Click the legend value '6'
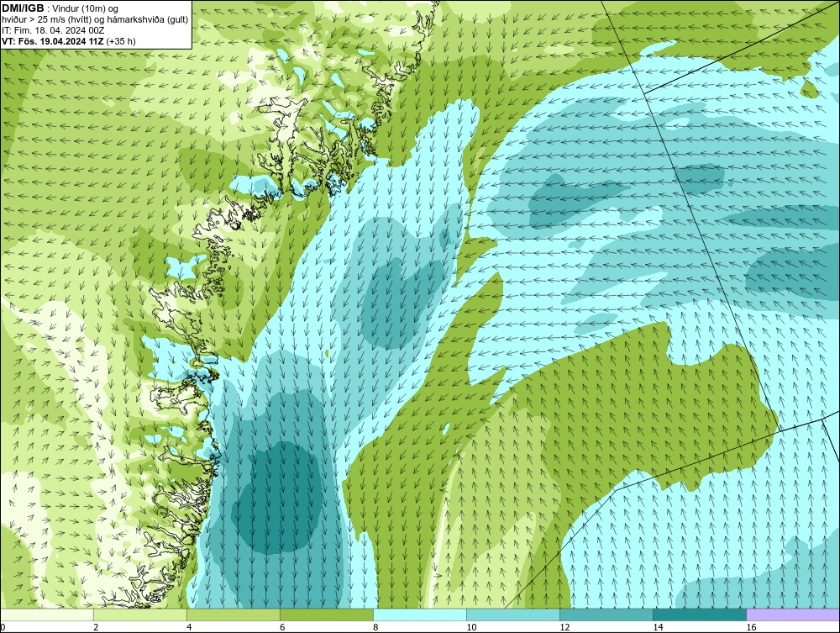 [282, 627]
